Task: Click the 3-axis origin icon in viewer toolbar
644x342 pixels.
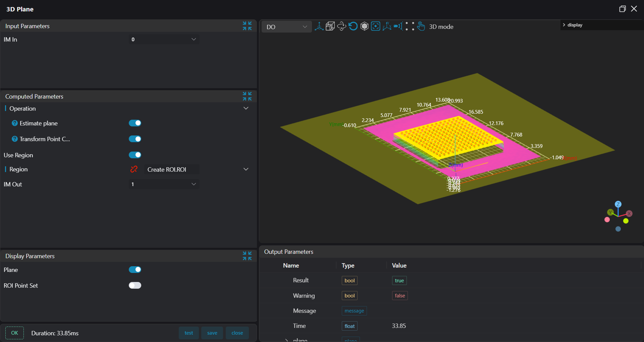Action: pos(319,26)
